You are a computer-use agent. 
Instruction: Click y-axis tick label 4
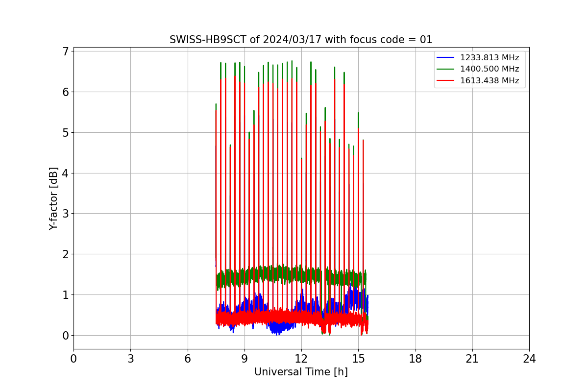(x=65, y=173)
